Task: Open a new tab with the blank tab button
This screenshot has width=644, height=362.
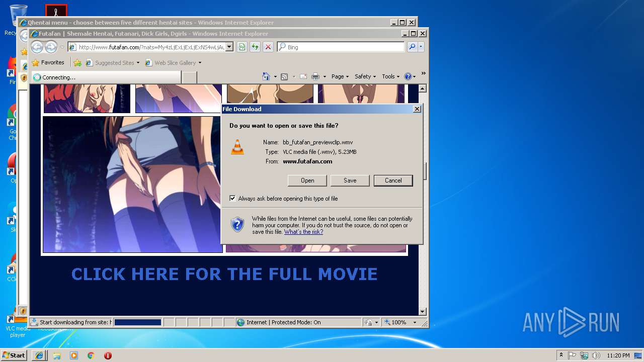Action: coord(189,77)
